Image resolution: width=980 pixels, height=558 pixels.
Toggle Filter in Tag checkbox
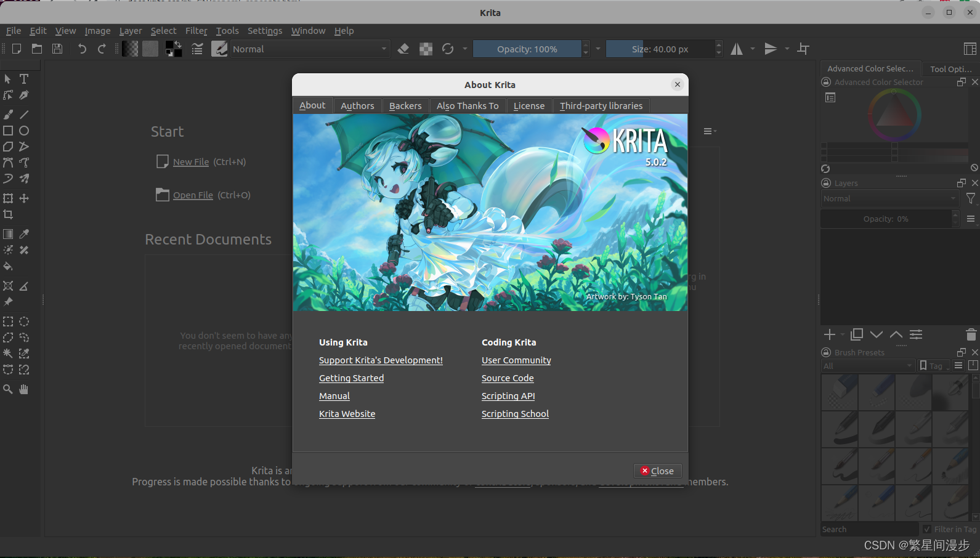[927, 529]
